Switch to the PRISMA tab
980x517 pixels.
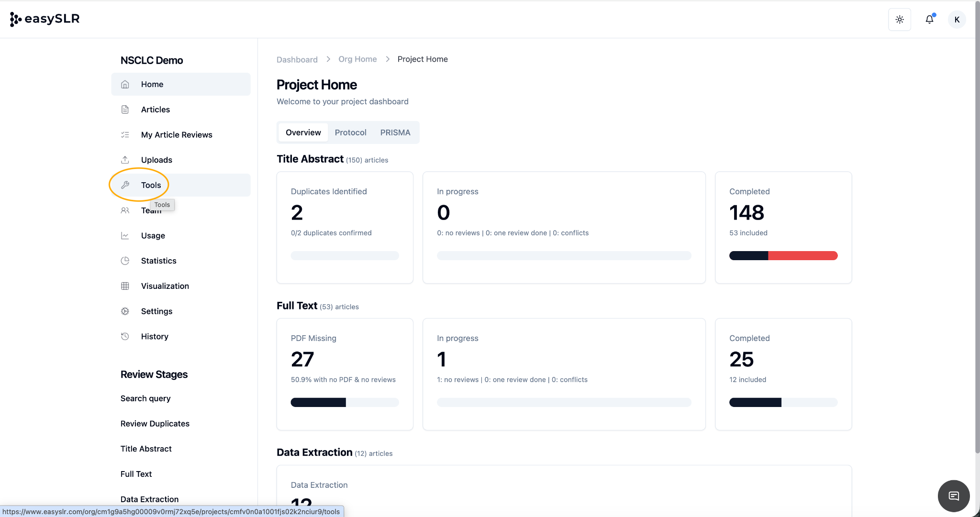click(x=395, y=132)
